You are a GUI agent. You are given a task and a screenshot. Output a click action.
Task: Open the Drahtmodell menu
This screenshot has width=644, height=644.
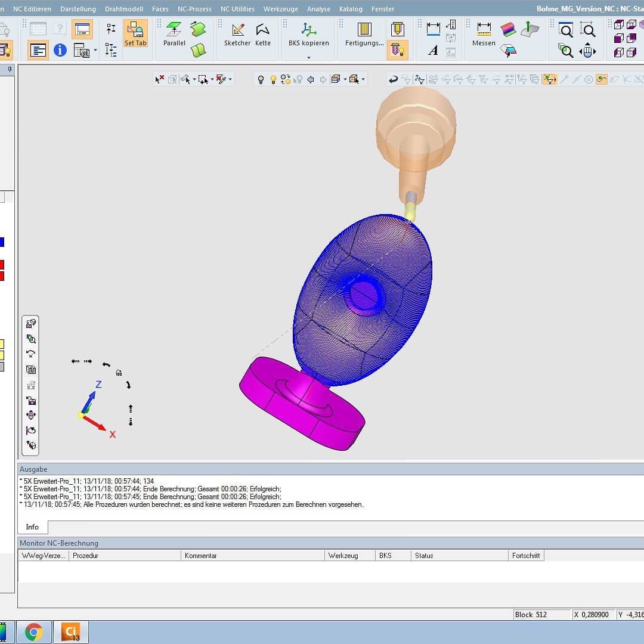[x=123, y=8]
